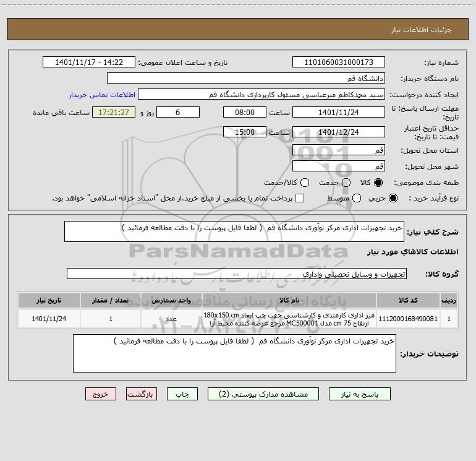Click the delivery province field قم
The width and height of the screenshot is (476, 461).
[339, 150]
